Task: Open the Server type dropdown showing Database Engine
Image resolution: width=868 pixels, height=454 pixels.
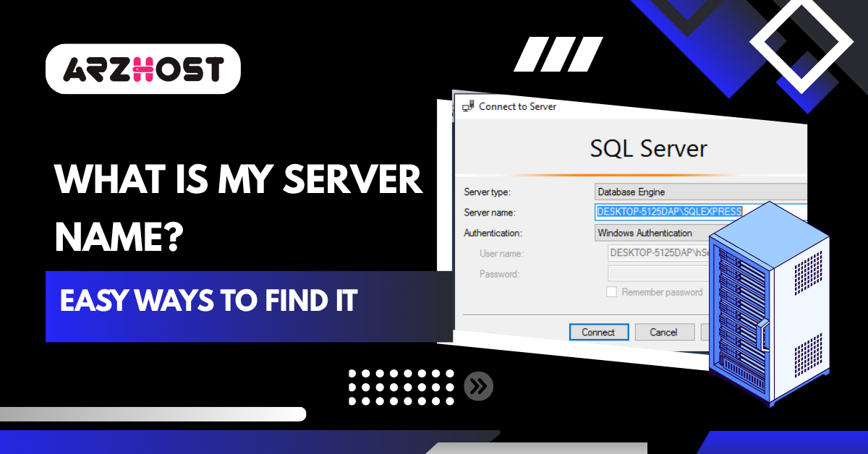Action: pos(700,192)
